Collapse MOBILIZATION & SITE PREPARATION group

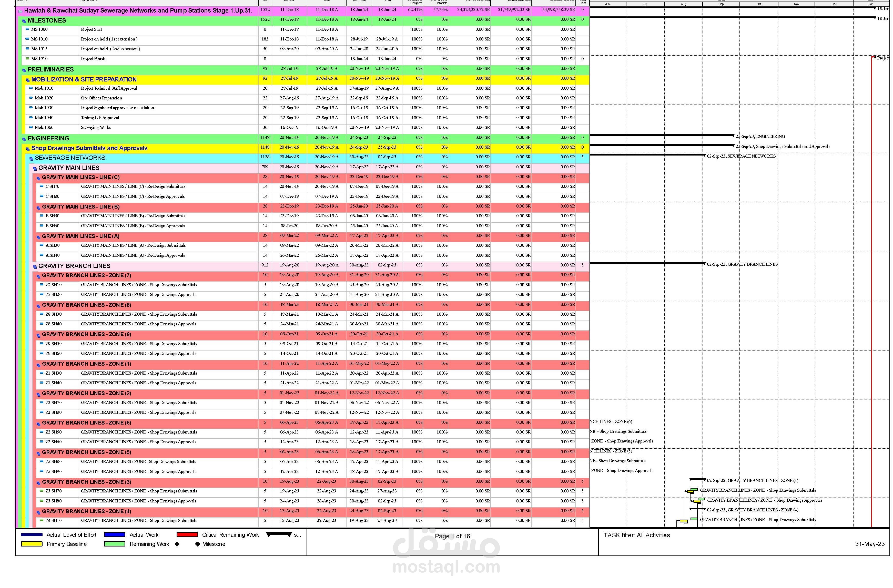(27, 80)
